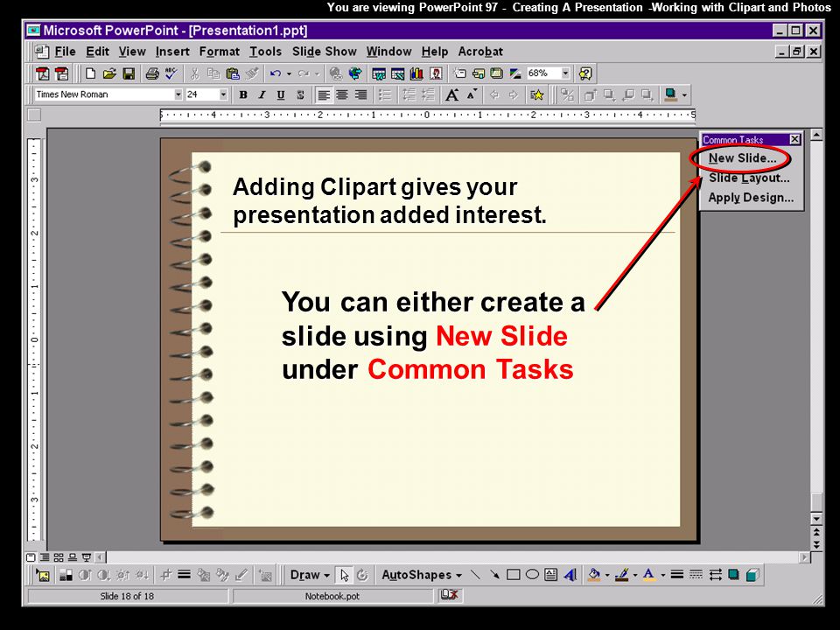Open the 68% zoom dropdown
The height and width of the screenshot is (630, 840).
pos(565,73)
